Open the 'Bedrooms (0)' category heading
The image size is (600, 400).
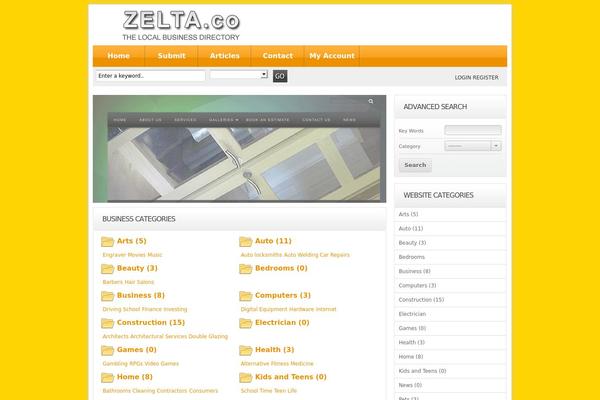[x=281, y=268]
